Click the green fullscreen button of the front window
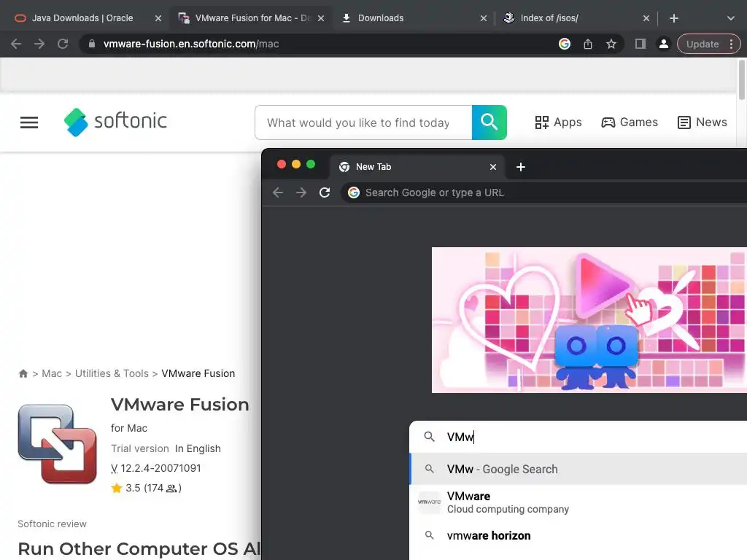This screenshot has width=747, height=560. (311, 164)
